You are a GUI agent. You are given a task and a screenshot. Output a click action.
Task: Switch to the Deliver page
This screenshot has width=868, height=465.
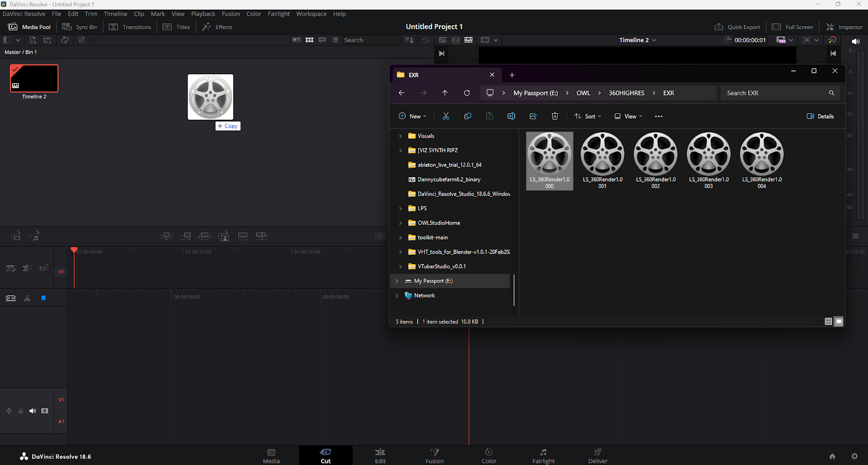tap(598, 456)
